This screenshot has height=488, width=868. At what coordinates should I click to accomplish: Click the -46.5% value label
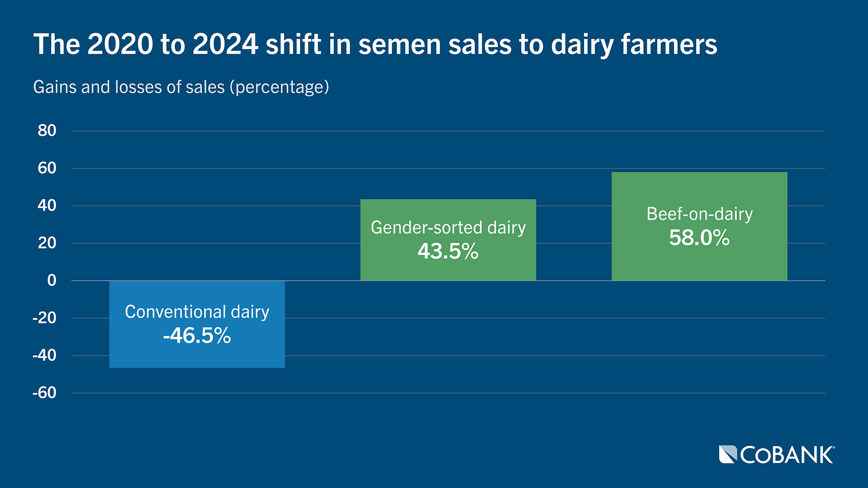tap(197, 336)
